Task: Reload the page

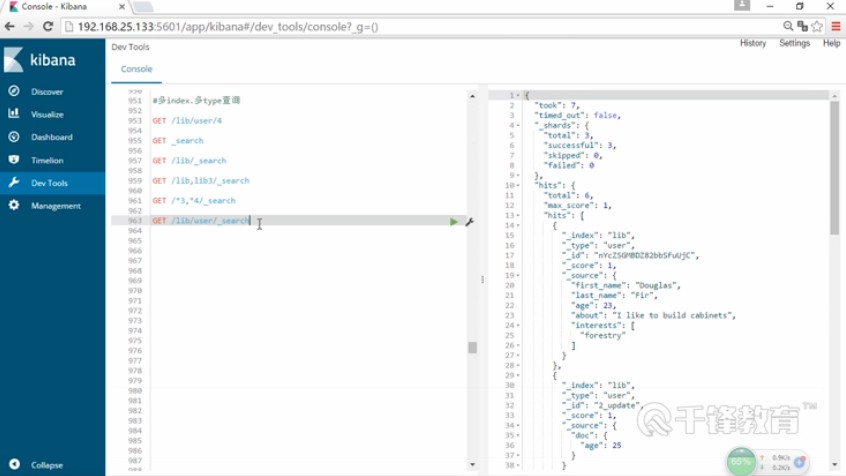Action: 48,26
